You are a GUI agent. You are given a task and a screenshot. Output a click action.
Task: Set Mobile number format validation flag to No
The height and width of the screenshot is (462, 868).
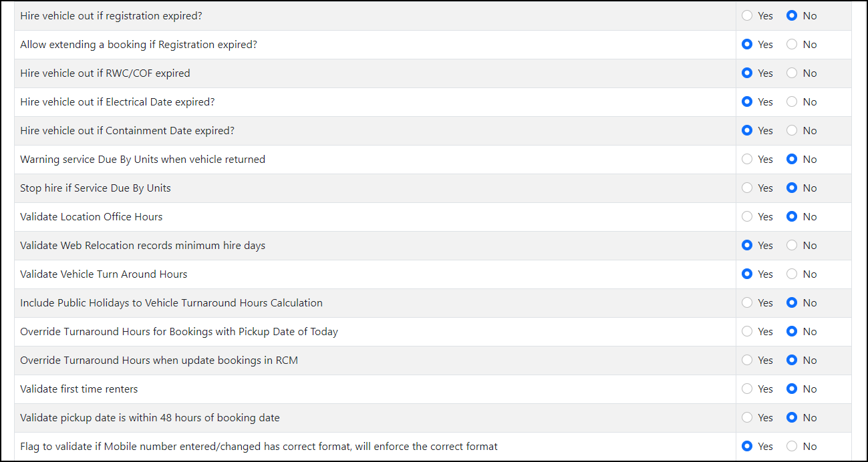[792, 446]
